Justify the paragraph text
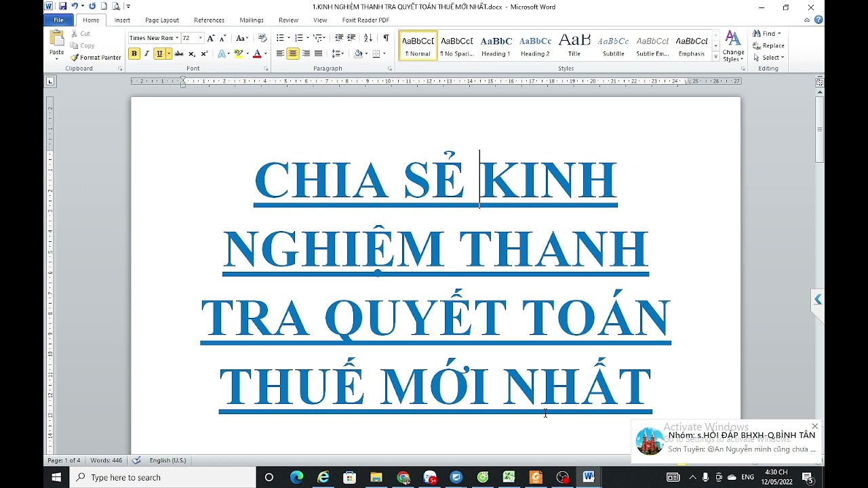The image size is (868, 488). coord(318,54)
